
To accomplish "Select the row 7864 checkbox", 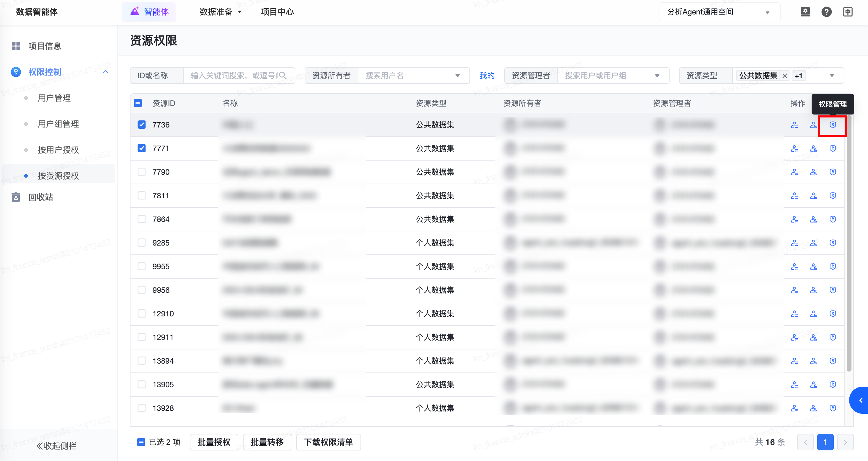I will [x=141, y=219].
